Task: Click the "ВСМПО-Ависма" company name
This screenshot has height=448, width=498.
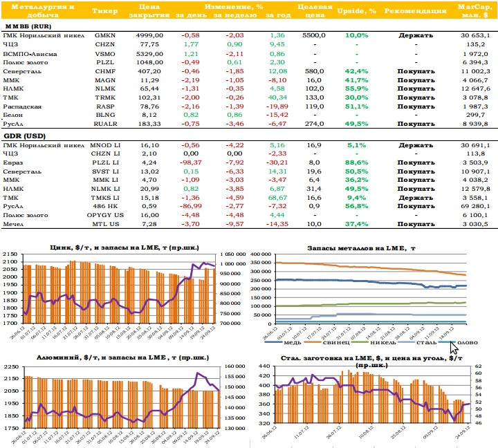Action: [x=30, y=54]
